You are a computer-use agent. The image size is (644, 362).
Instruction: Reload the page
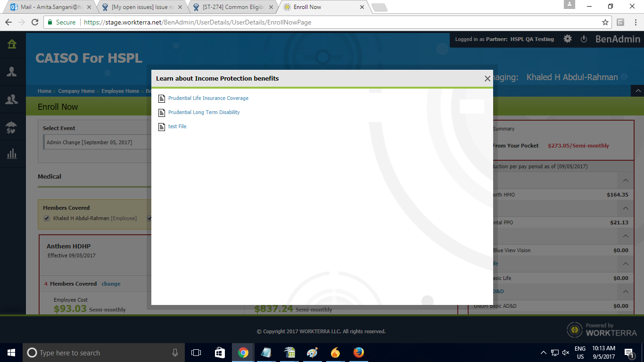tap(34, 22)
